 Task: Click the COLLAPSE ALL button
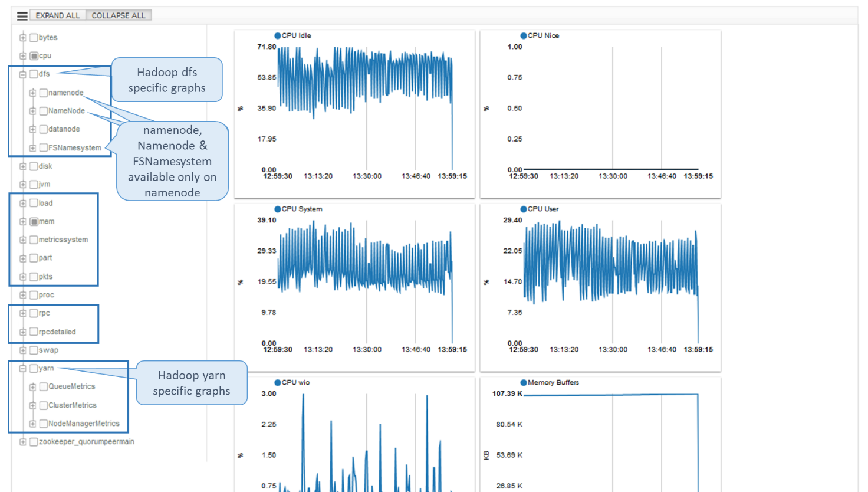point(119,15)
